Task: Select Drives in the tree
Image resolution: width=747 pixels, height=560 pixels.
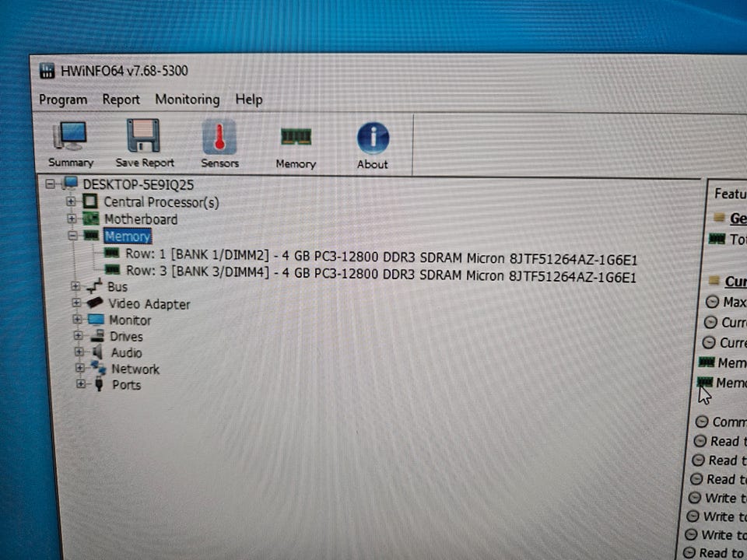Action: pyautogui.click(x=126, y=336)
